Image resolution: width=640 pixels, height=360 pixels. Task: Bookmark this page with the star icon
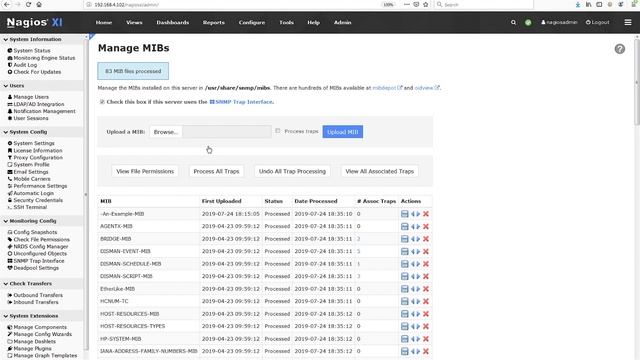click(x=426, y=4)
